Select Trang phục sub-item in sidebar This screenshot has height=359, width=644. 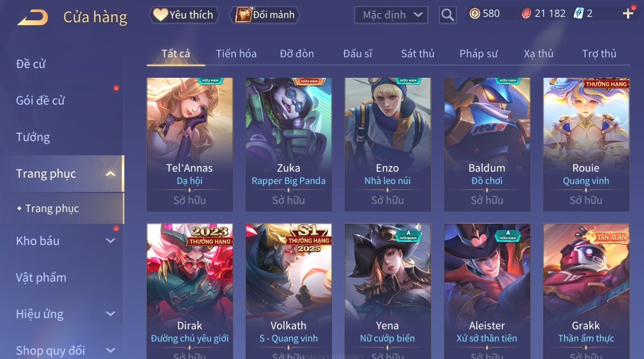(x=52, y=209)
